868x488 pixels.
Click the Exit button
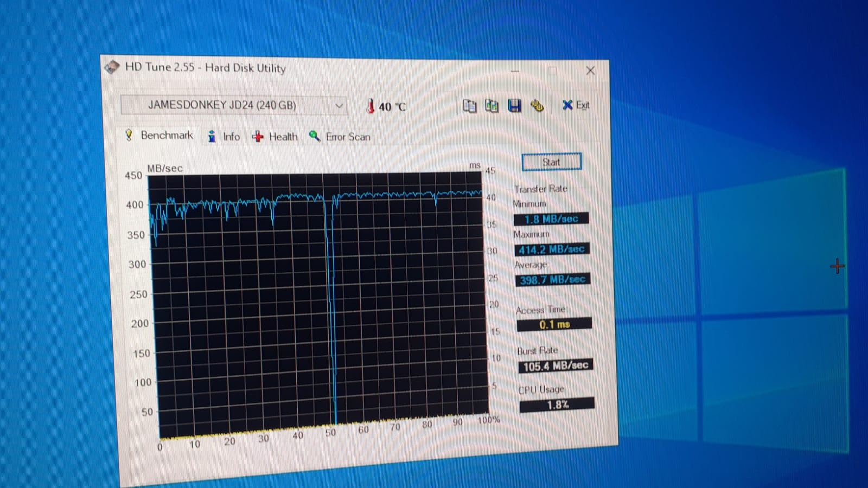coord(576,105)
